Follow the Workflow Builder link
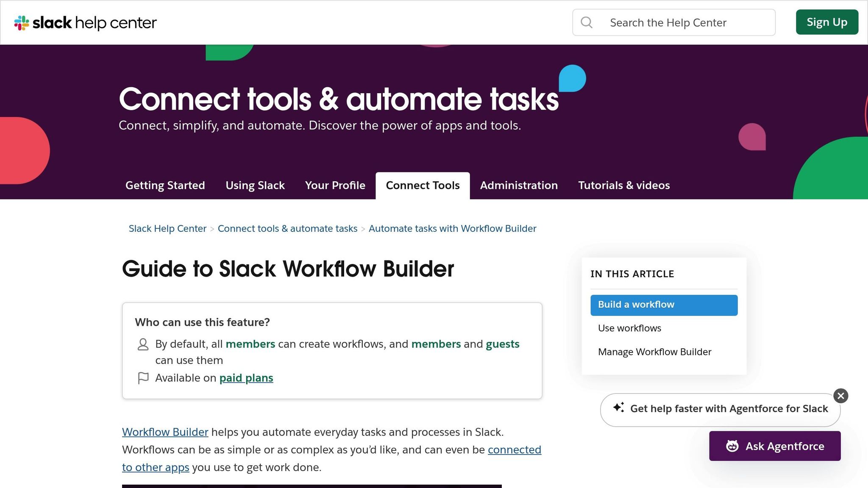 (165, 432)
